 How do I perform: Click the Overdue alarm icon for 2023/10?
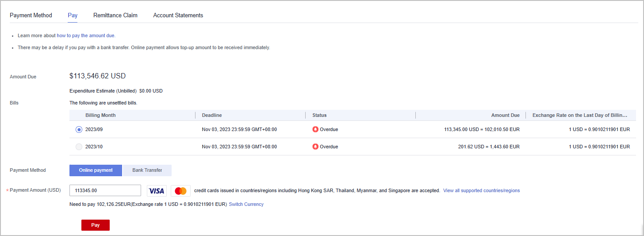coord(315,147)
